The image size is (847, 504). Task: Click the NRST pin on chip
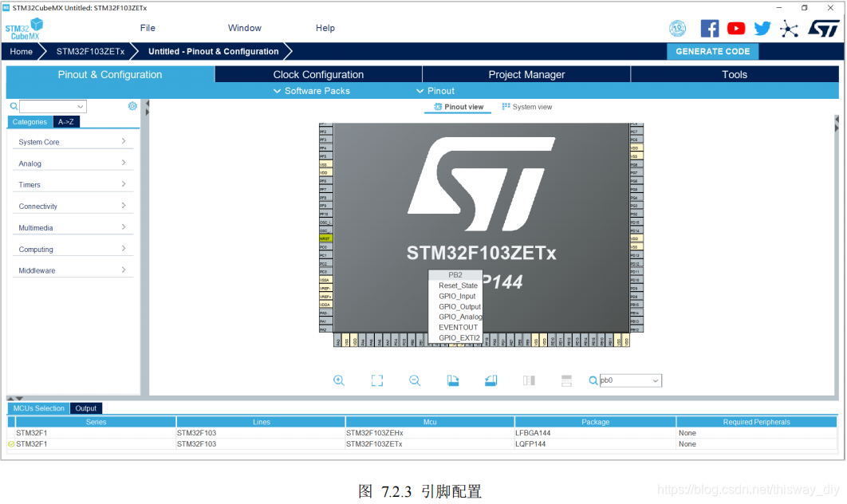[x=325, y=238]
